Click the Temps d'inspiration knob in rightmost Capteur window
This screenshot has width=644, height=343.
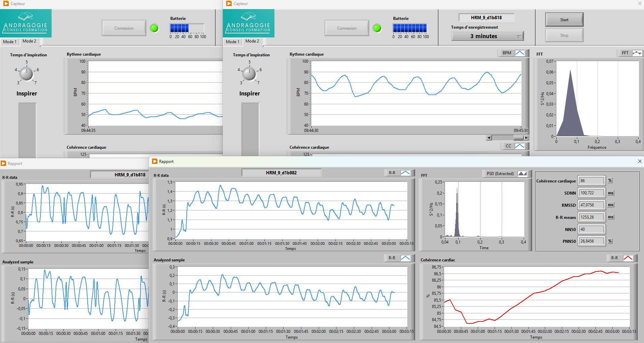pos(250,74)
